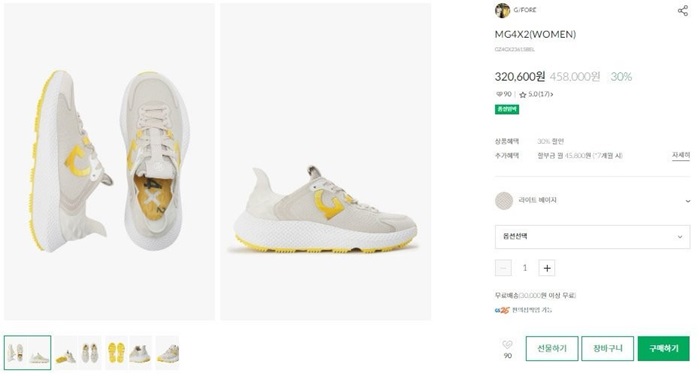This screenshot has width=700, height=376.
Task: Click the 선물하기 gift button
Action: coord(552,348)
